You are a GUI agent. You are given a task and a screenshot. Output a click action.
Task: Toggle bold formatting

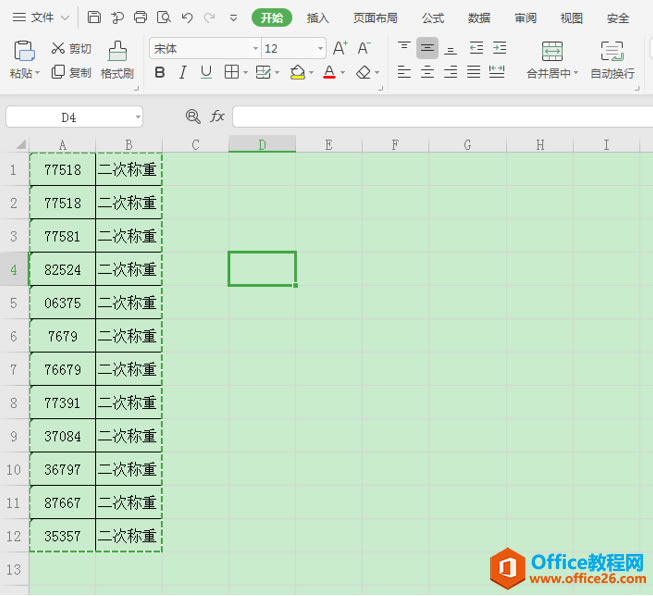[160, 73]
